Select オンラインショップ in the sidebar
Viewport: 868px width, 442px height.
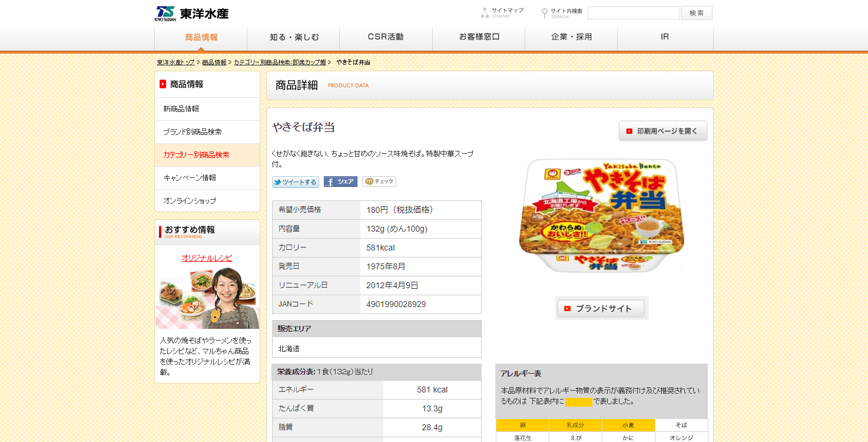point(207,201)
